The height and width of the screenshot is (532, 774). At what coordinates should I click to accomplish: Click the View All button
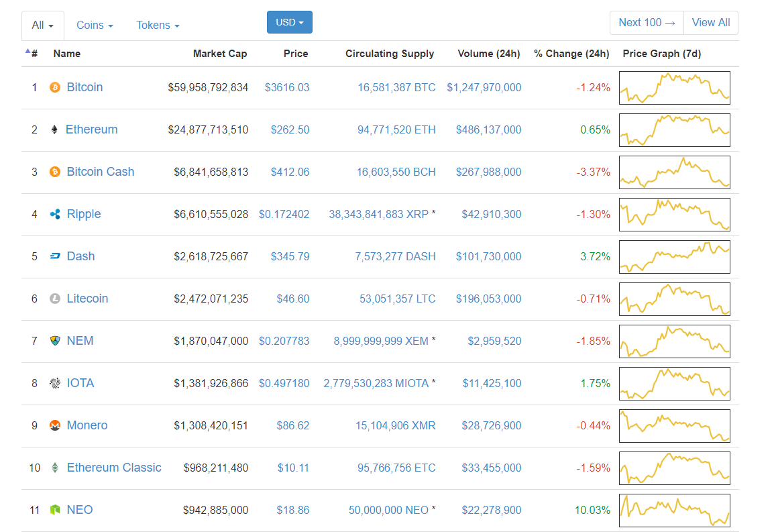[711, 23]
